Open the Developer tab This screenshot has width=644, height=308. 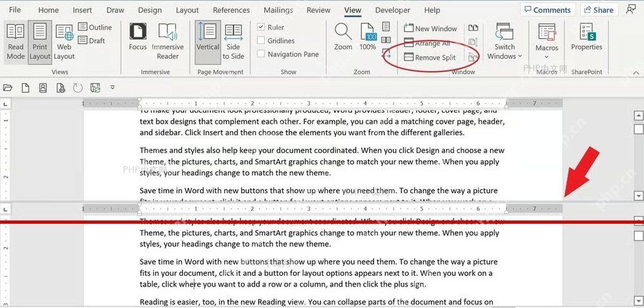(393, 10)
